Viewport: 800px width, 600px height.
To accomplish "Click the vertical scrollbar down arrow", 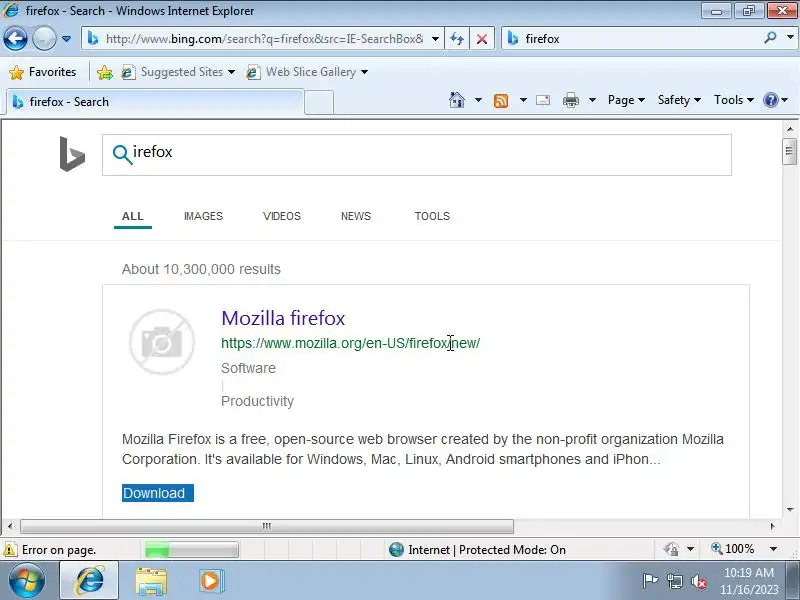I will click(x=790, y=510).
